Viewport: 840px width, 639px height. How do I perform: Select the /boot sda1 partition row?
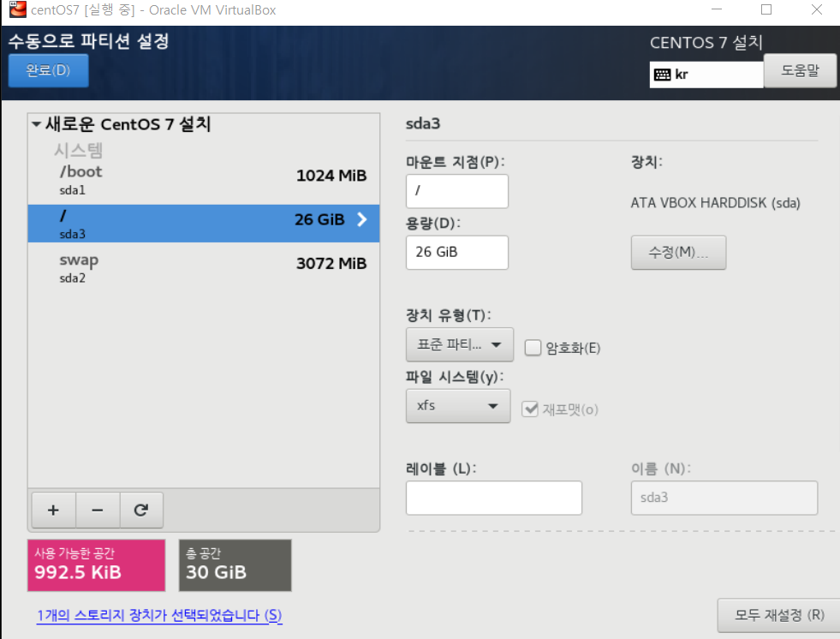click(204, 180)
